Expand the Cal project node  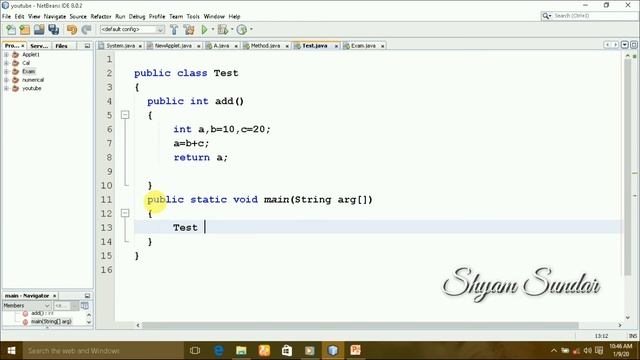[x=6, y=63]
